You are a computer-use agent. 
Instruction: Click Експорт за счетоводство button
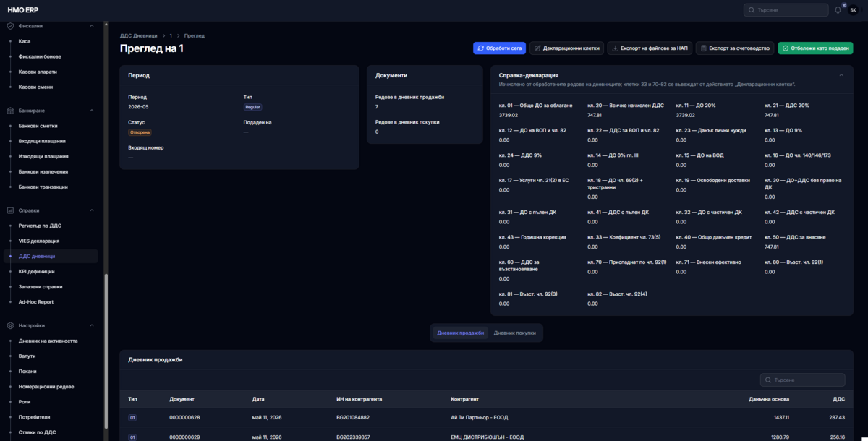coord(735,48)
